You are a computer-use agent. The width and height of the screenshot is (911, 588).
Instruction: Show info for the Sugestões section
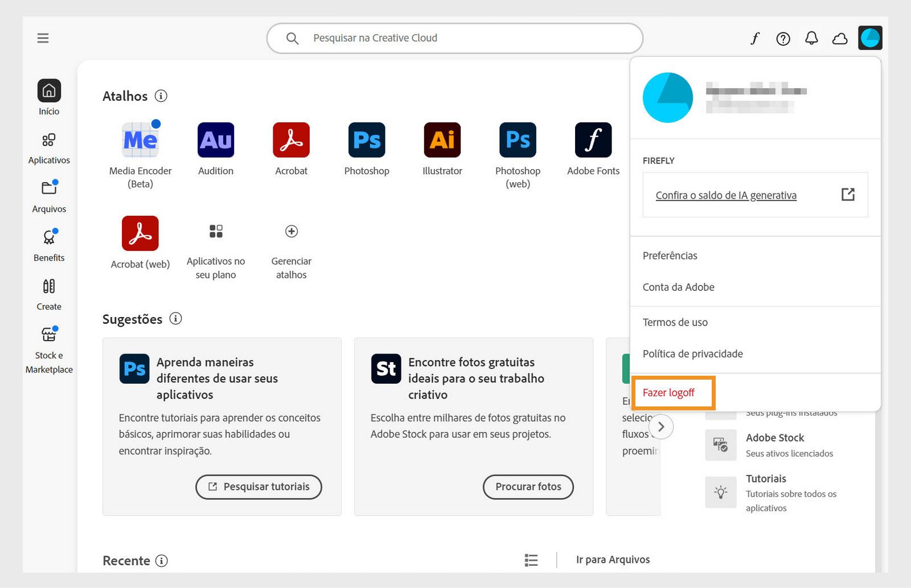point(176,319)
